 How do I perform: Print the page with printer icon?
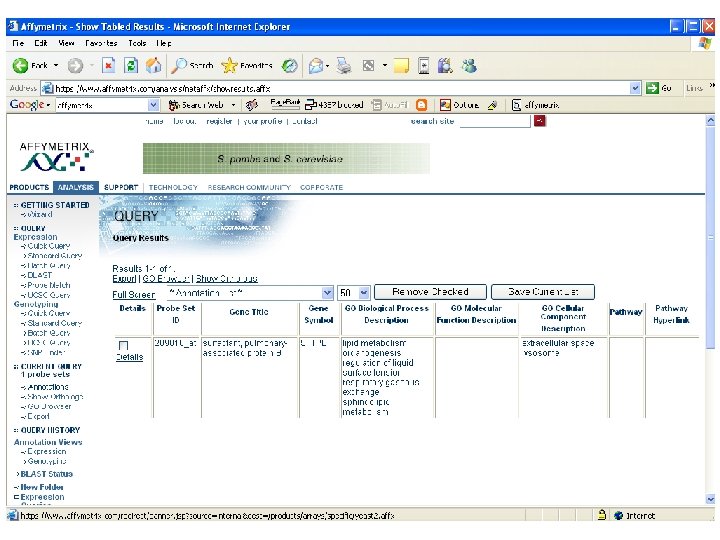pyautogui.click(x=343, y=66)
